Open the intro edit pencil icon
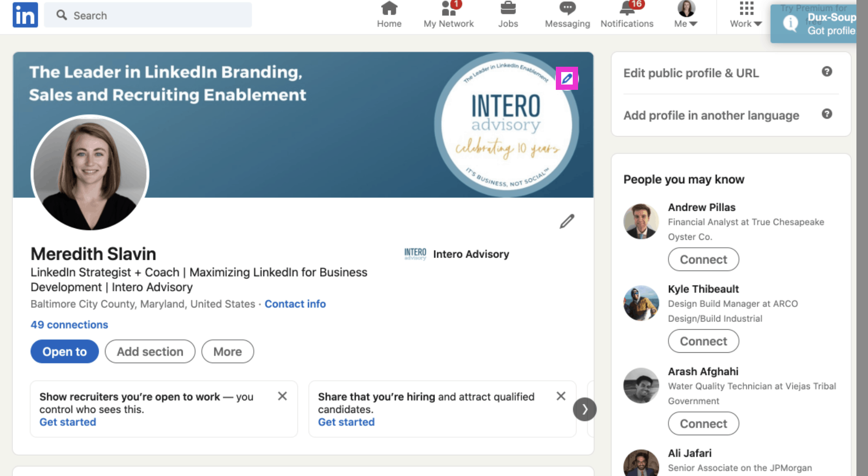The width and height of the screenshot is (868, 476). click(567, 221)
